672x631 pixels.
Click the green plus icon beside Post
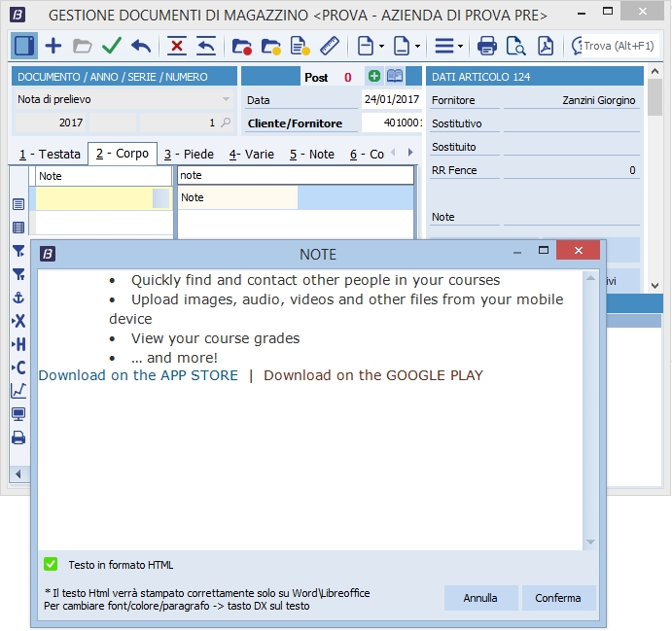(374, 77)
